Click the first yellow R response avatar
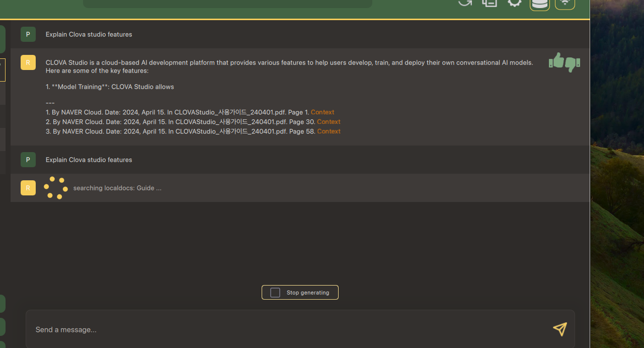Viewport: 644px width, 348px height. tap(28, 62)
